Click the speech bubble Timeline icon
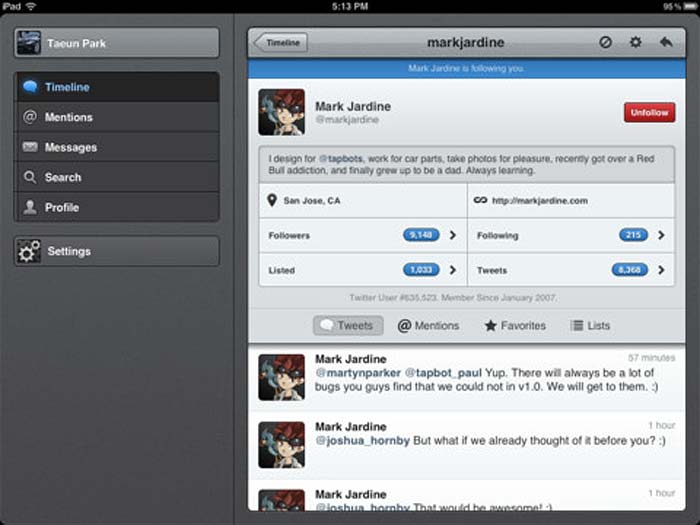 (30, 86)
